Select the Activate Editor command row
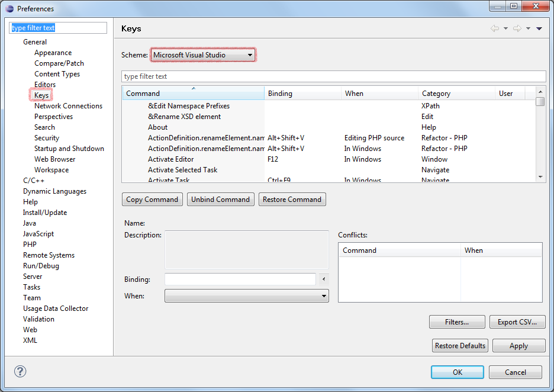 click(x=171, y=159)
